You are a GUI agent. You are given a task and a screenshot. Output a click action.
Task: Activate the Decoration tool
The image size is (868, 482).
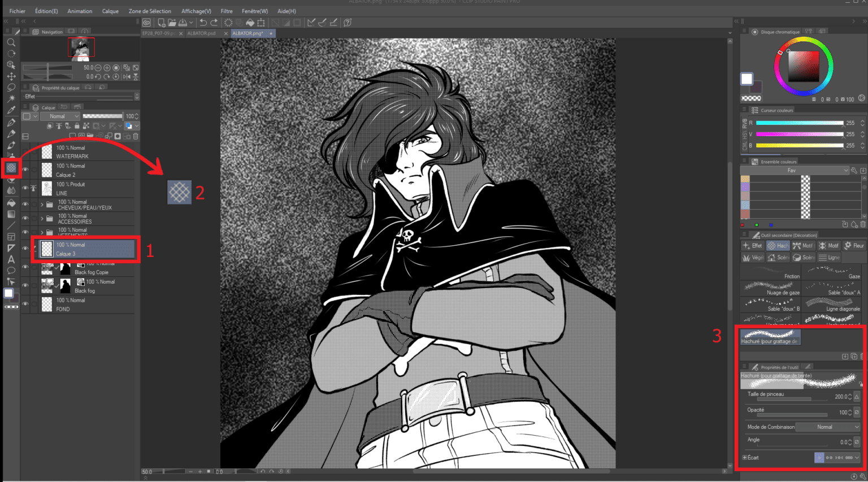tap(11, 168)
